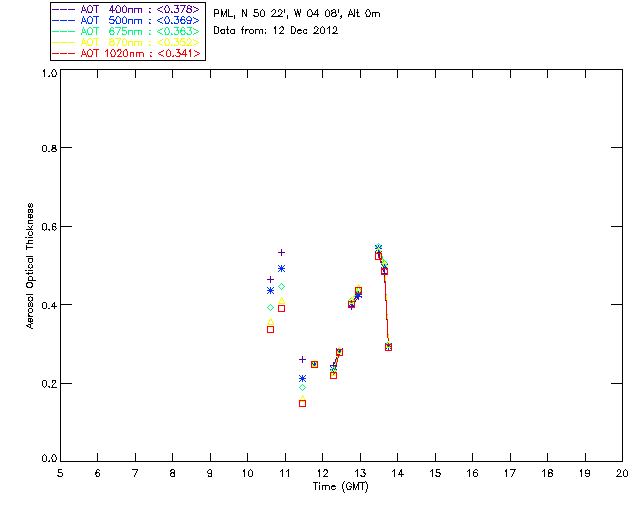Click the 'Aerosol Optical Thickness' y-axis label
Viewport: 640px width, 512px height.
30,266
